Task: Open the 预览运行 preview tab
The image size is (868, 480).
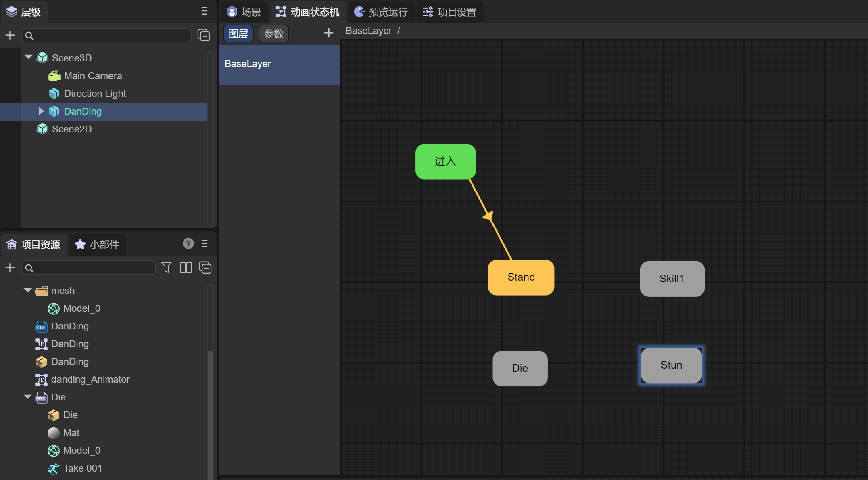Action: [x=381, y=12]
